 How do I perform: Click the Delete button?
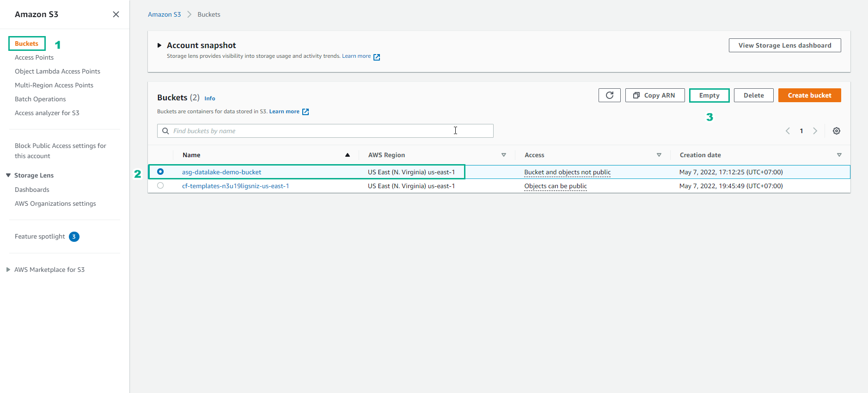[x=754, y=95]
